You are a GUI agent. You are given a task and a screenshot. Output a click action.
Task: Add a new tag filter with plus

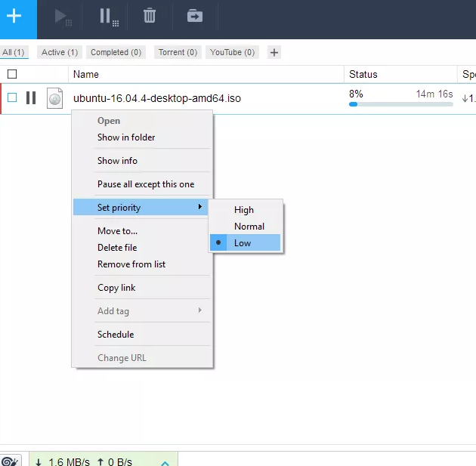tap(274, 52)
